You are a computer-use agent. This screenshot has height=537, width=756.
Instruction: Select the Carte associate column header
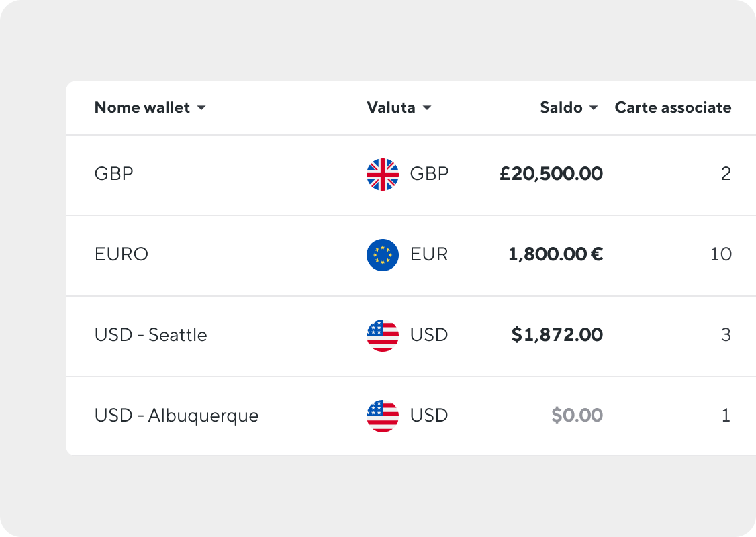pos(673,107)
